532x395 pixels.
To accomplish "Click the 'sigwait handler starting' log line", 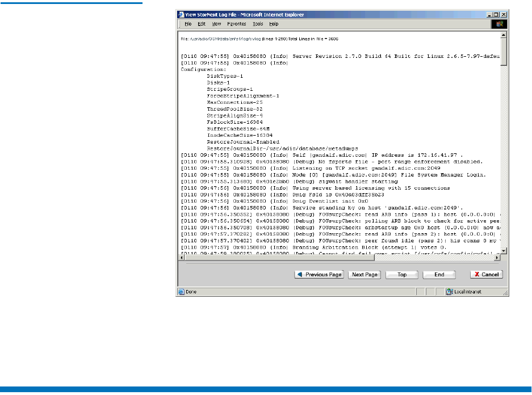I will pyautogui.click(x=289, y=182).
